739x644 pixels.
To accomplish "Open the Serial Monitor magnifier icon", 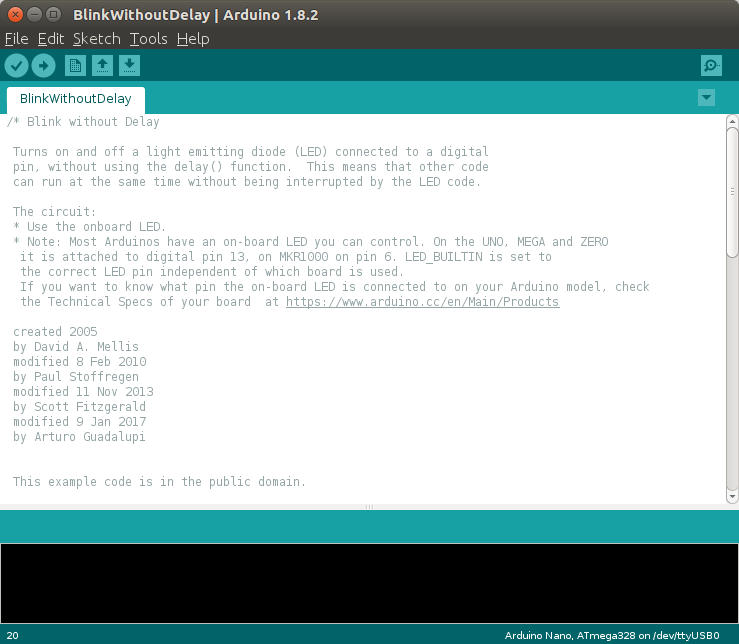I will [x=711, y=66].
